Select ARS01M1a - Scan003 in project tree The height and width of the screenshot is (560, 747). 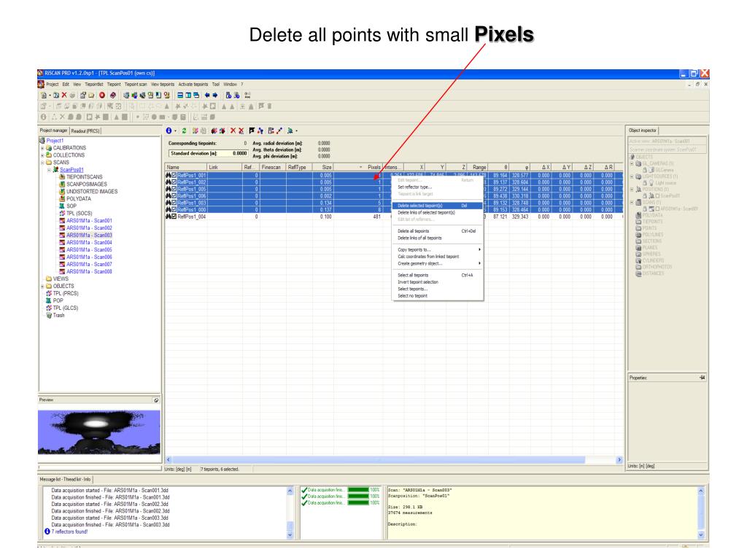(89, 236)
